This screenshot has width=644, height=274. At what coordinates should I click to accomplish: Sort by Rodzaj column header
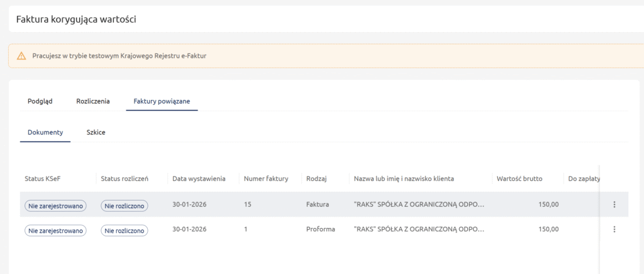(316, 178)
